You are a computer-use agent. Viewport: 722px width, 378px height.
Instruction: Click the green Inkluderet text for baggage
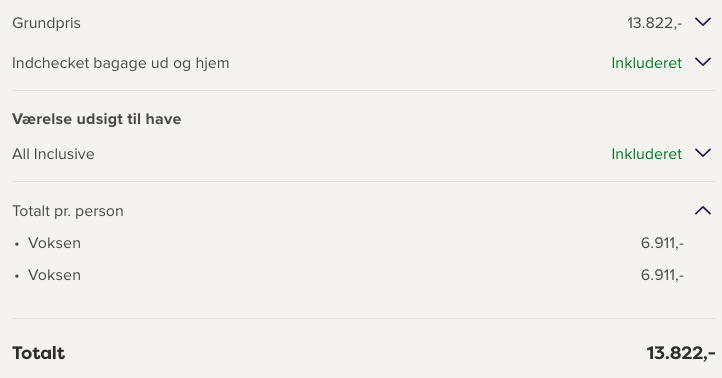(646, 63)
